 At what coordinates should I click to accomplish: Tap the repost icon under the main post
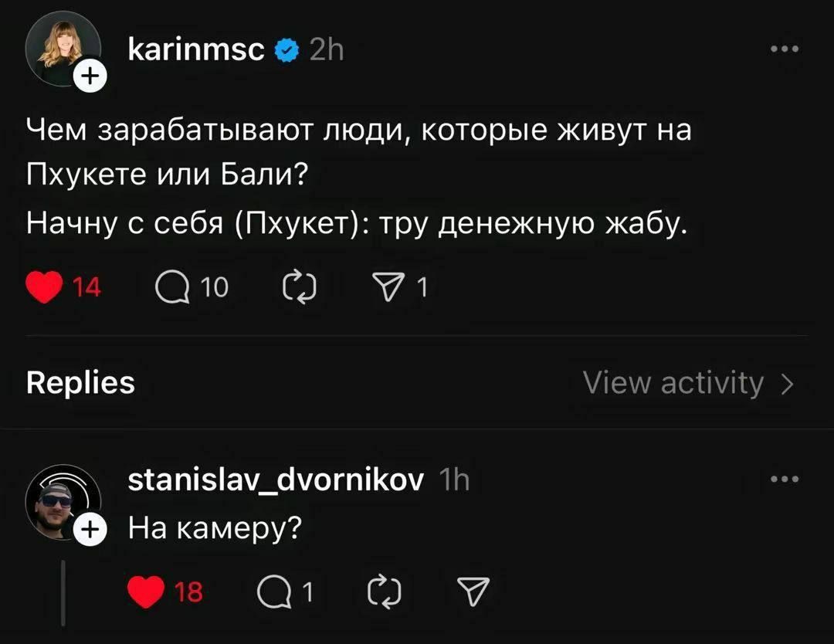[300, 286]
